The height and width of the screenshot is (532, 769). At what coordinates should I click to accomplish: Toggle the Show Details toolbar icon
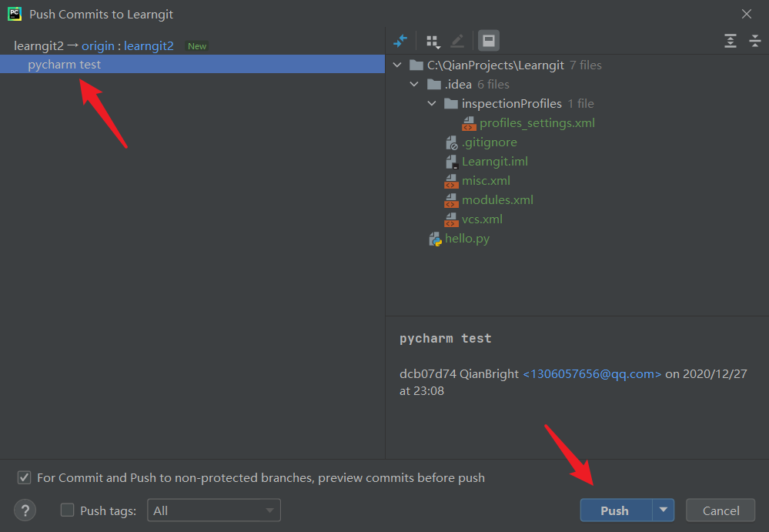point(489,41)
